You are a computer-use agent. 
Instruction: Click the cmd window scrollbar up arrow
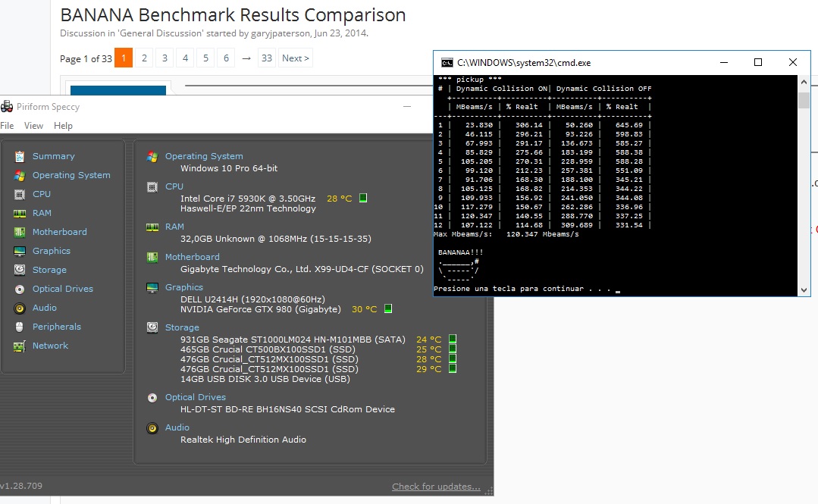tap(804, 82)
